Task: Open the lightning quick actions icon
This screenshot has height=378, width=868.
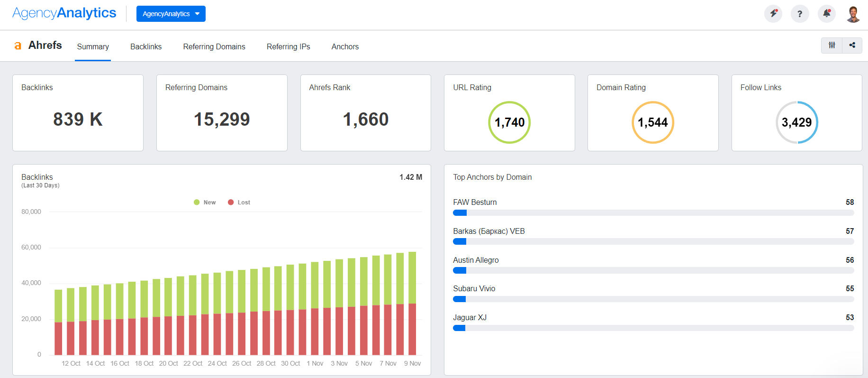Action: [773, 14]
